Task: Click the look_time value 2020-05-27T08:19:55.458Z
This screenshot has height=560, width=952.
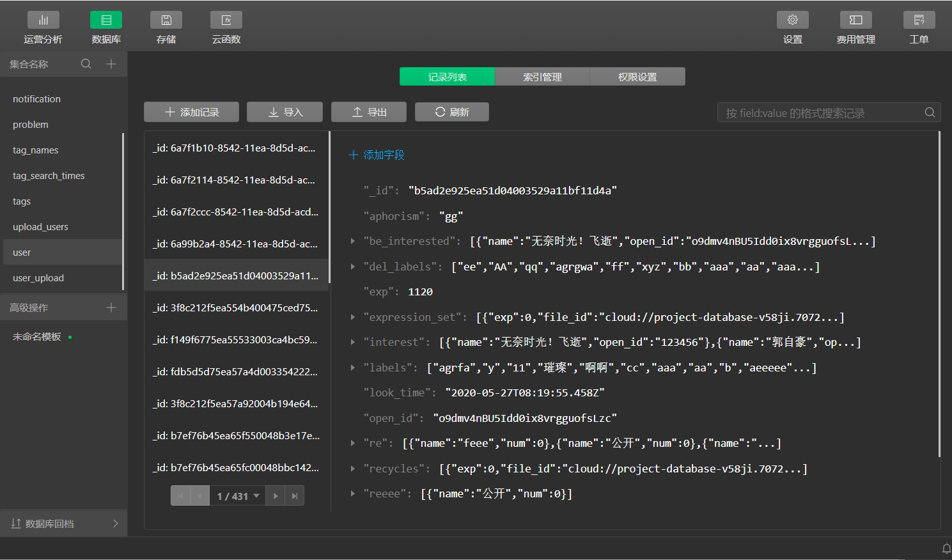Action: (525, 393)
